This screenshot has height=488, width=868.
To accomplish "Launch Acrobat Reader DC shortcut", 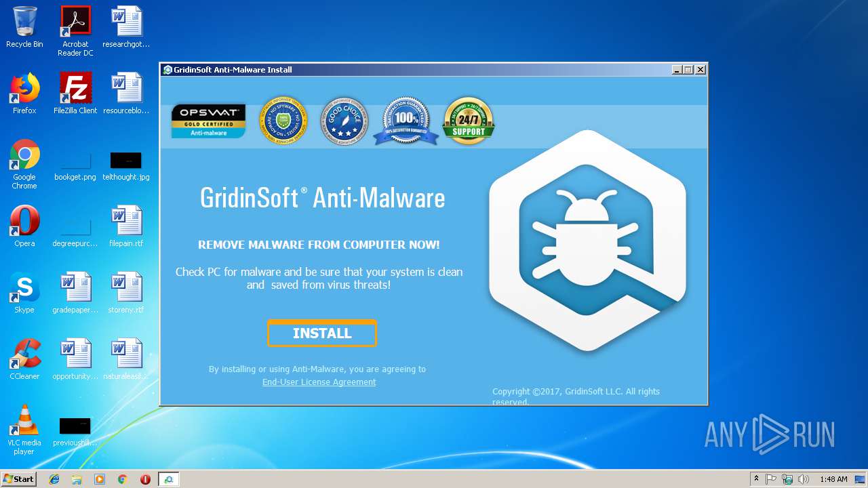I will (75, 31).
